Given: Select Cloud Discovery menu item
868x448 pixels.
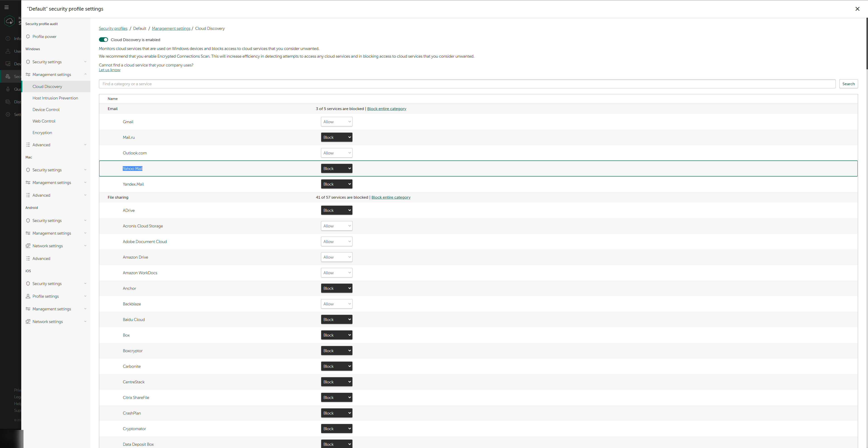Looking at the screenshot, I should pos(56,87).
